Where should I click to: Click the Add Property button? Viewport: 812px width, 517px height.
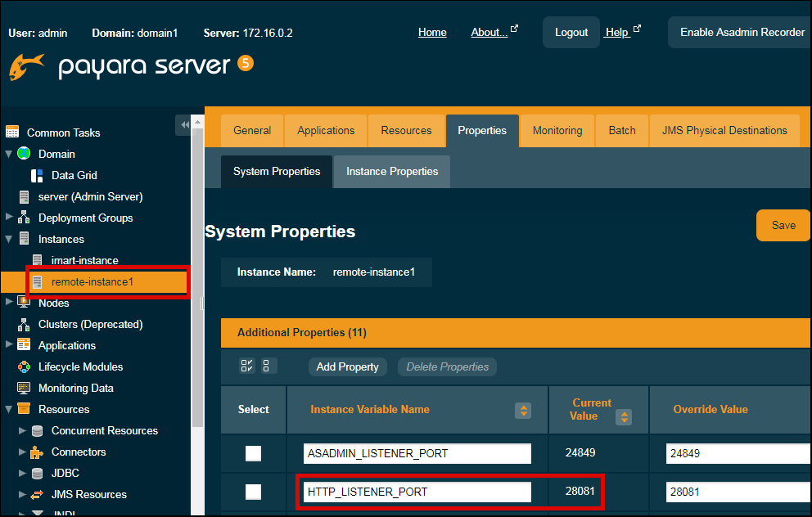(347, 366)
